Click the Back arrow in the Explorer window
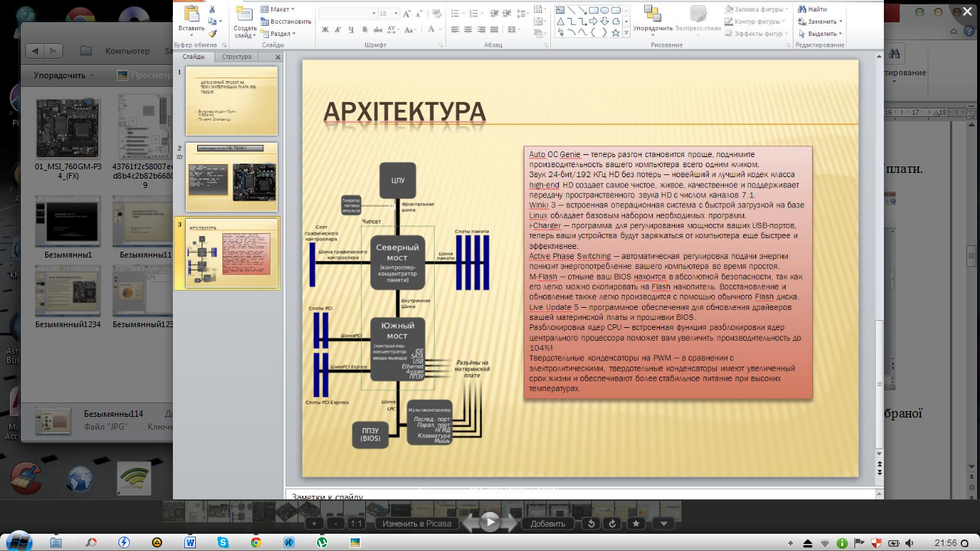 (x=35, y=51)
